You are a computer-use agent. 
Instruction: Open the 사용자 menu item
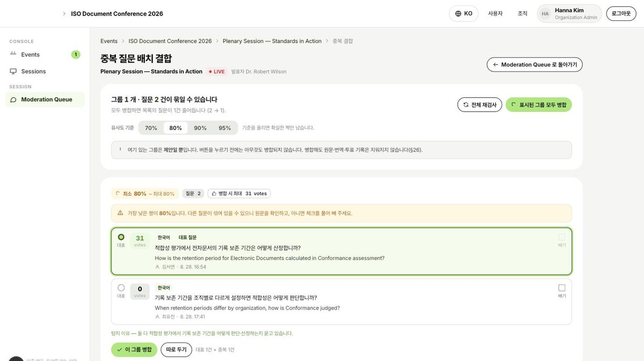(495, 13)
